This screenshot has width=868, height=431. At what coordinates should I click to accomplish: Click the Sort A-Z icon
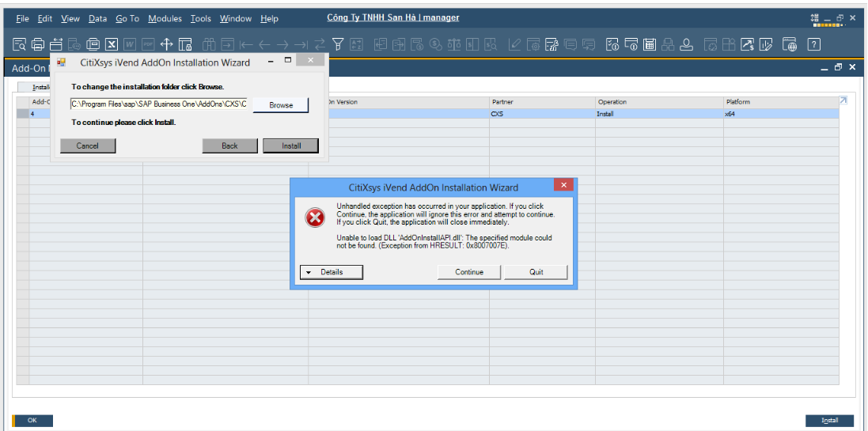coord(357,44)
